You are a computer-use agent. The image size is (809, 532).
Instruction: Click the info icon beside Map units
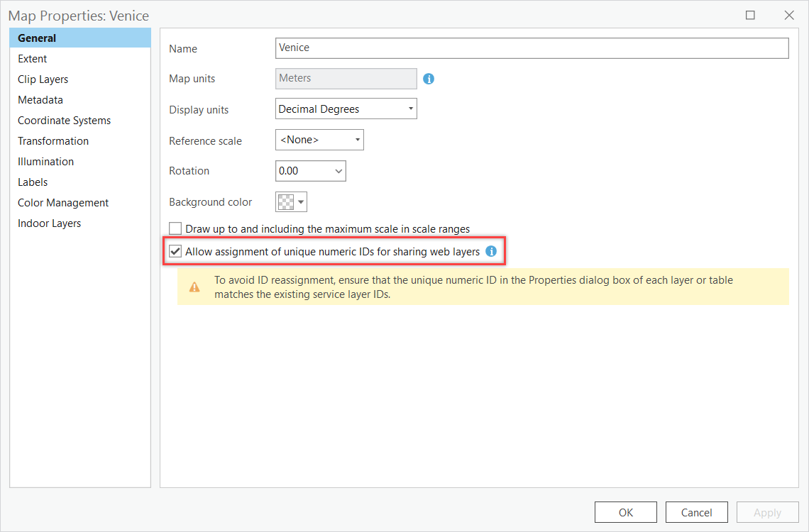coord(429,79)
